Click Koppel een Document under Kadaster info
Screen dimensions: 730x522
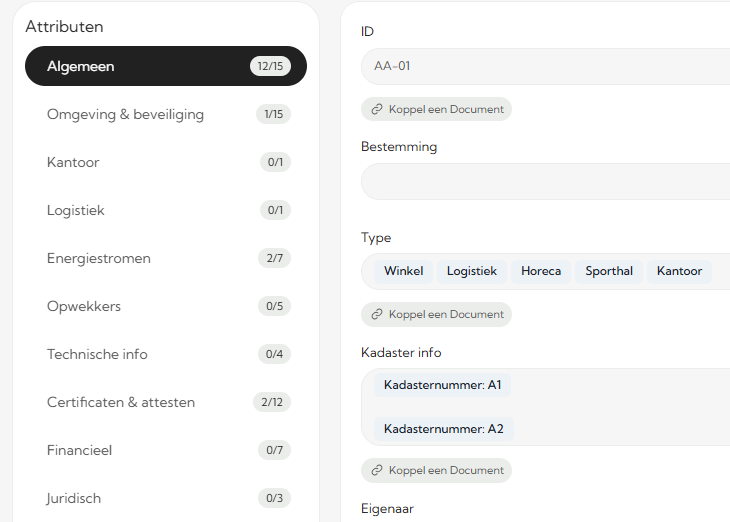[437, 471]
